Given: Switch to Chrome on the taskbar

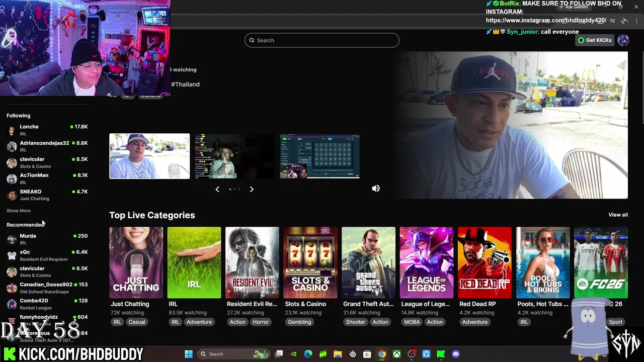Looking at the screenshot, I should point(382,354).
